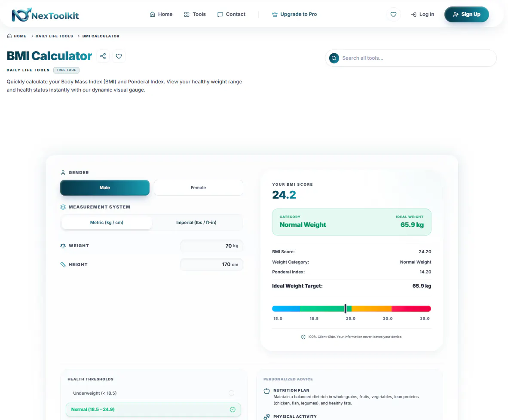Open the Home nav item
This screenshot has height=420, width=508.
pyautogui.click(x=161, y=14)
